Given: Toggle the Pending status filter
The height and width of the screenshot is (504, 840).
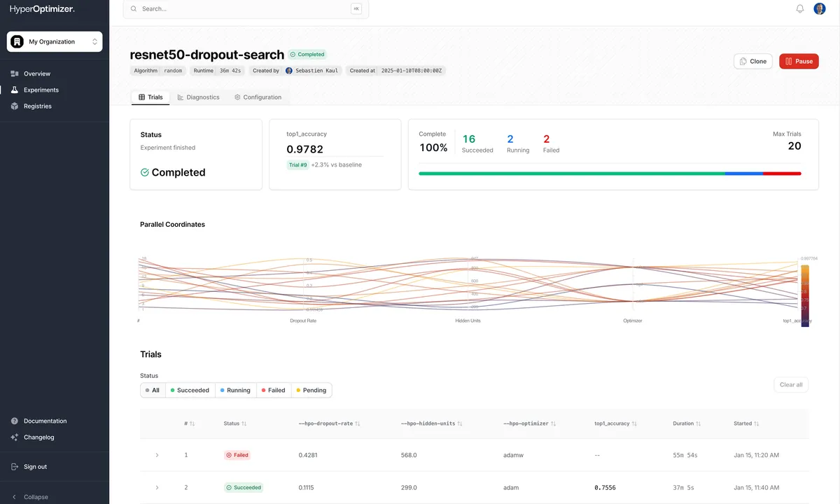Looking at the screenshot, I should 311,390.
